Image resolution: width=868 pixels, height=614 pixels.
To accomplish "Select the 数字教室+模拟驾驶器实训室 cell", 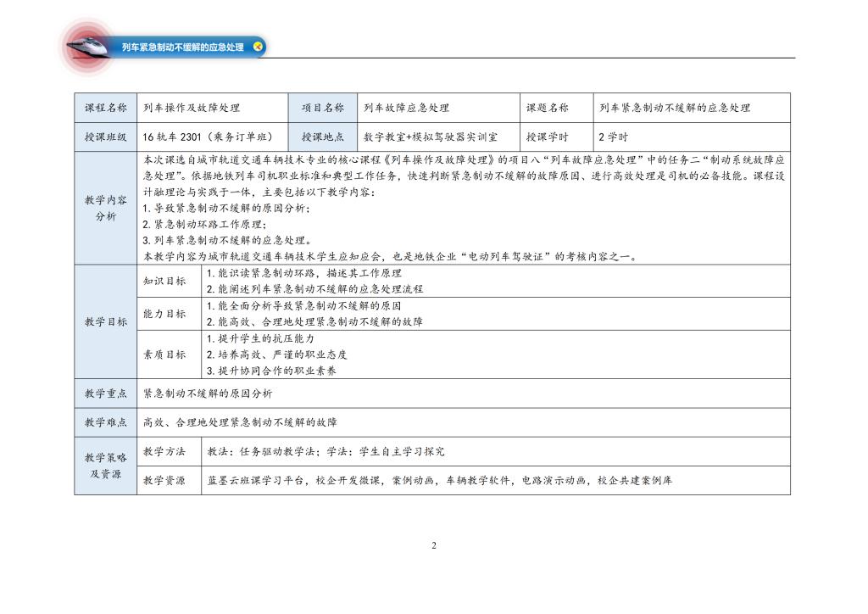I will tap(430, 137).
